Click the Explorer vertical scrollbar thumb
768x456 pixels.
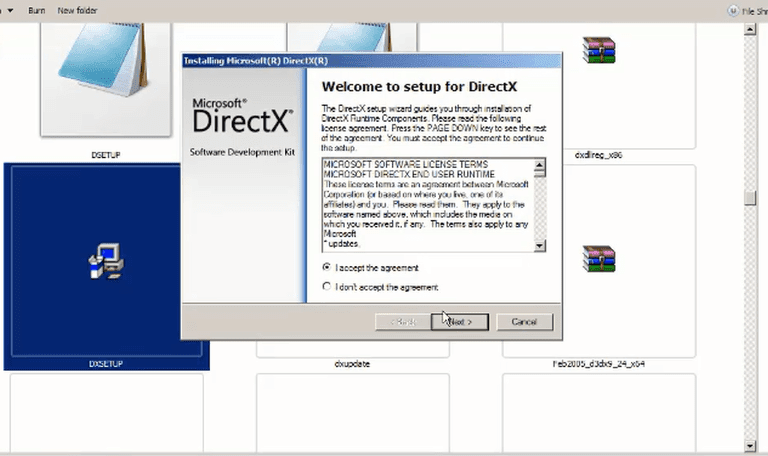pyautogui.click(x=750, y=198)
